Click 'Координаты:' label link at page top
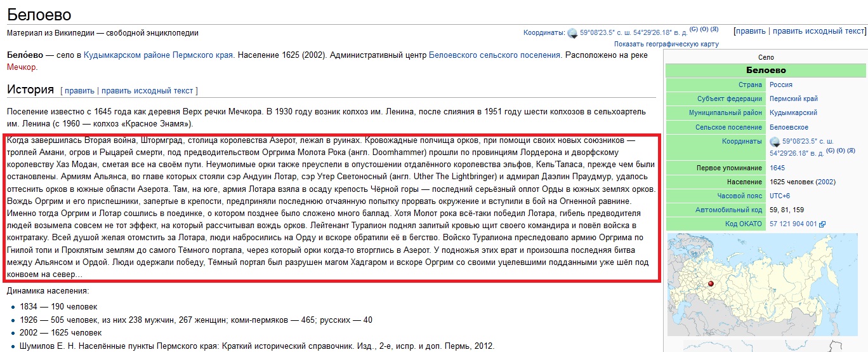Screen dimensions: 868x352 tap(544, 32)
